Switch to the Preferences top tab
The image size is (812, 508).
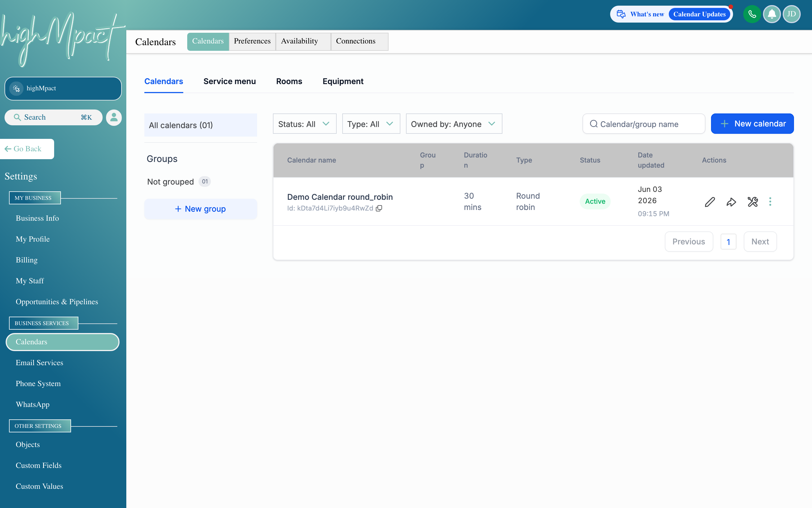click(252, 41)
